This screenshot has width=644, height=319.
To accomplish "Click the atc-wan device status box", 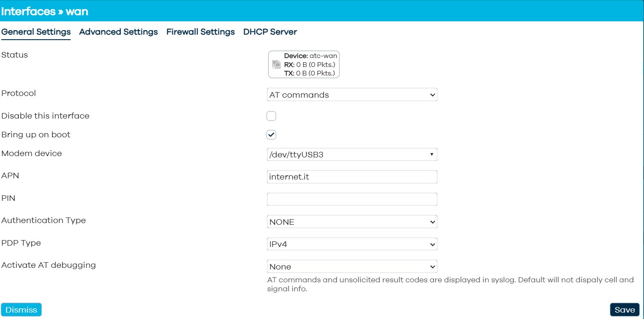I will pyautogui.click(x=304, y=64).
